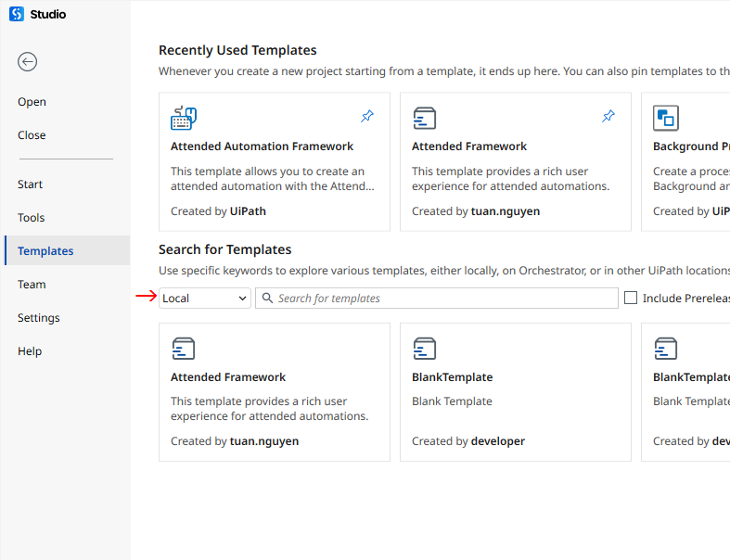The height and width of the screenshot is (560, 730).
Task: Go to the Settings menu item
Action: [39, 317]
